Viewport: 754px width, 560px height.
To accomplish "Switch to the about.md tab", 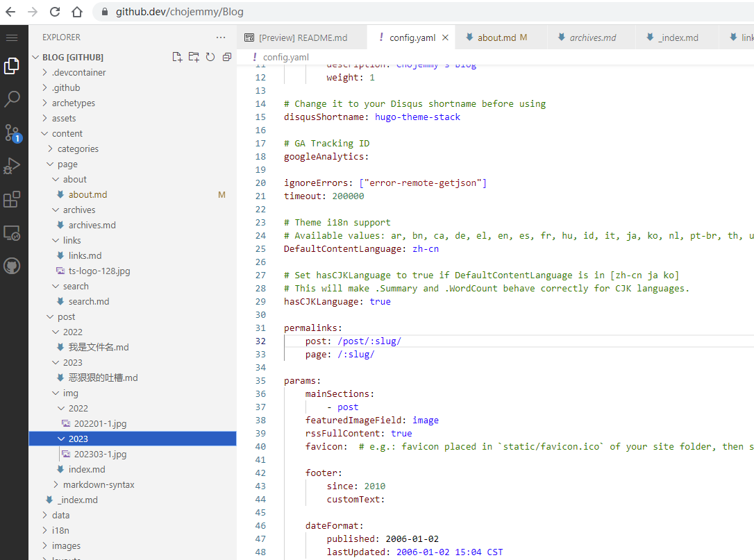I will coord(496,37).
